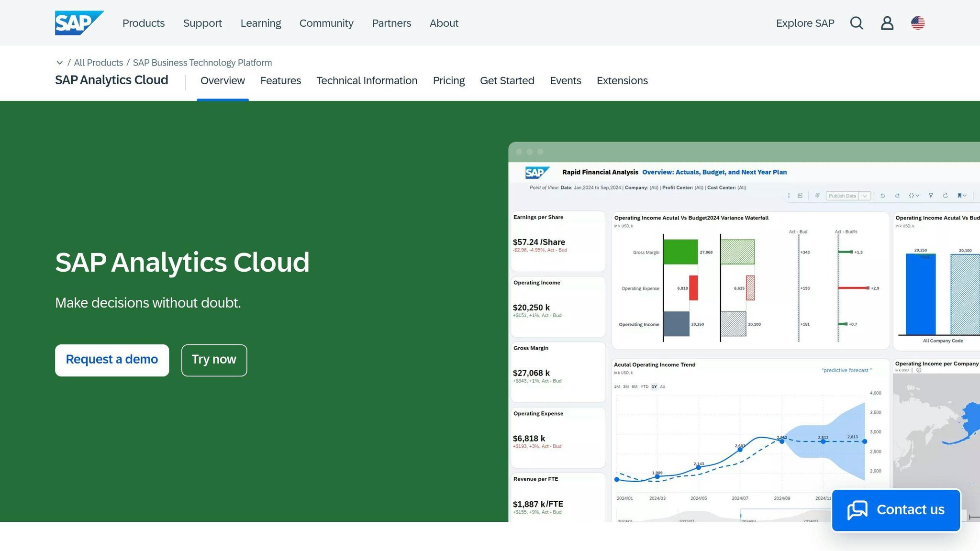Follow the All Products breadcrumb link
Viewport: 980px width, 551px height.
(x=99, y=63)
